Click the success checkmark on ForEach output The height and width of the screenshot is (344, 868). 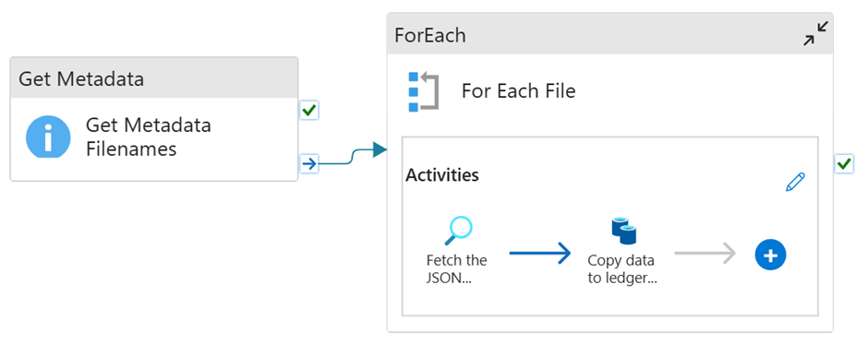(844, 164)
